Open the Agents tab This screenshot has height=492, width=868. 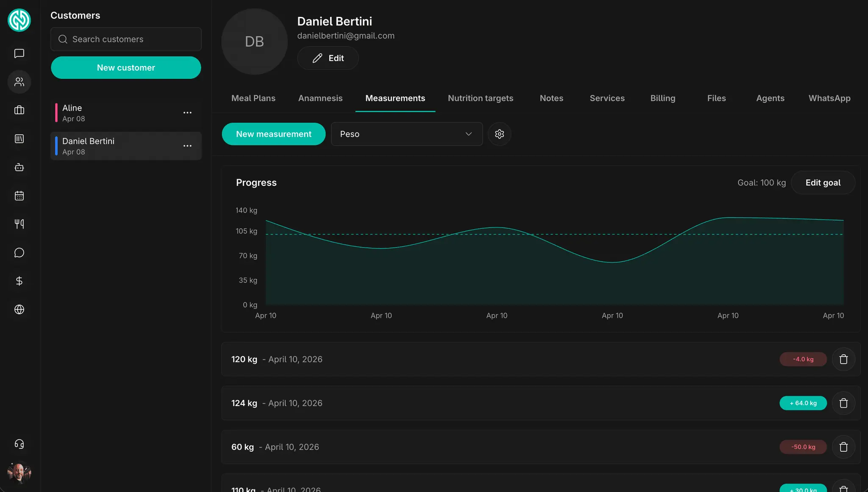pyautogui.click(x=770, y=98)
